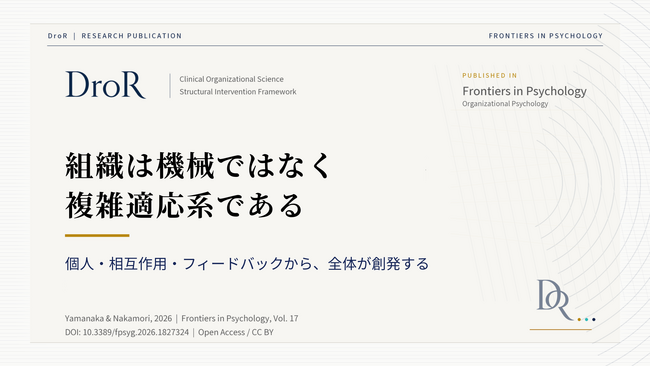Click the 'DroR | RESEARCH PUBLICATION' header text
This screenshot has width=650, height=366.
pos(115,36)
